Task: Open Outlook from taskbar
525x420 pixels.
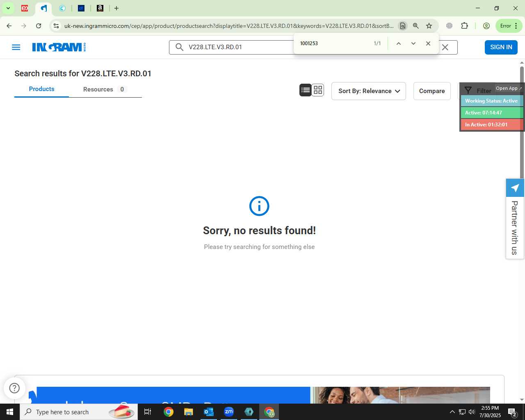Action: pyautogui.click(x=208, y=412)
